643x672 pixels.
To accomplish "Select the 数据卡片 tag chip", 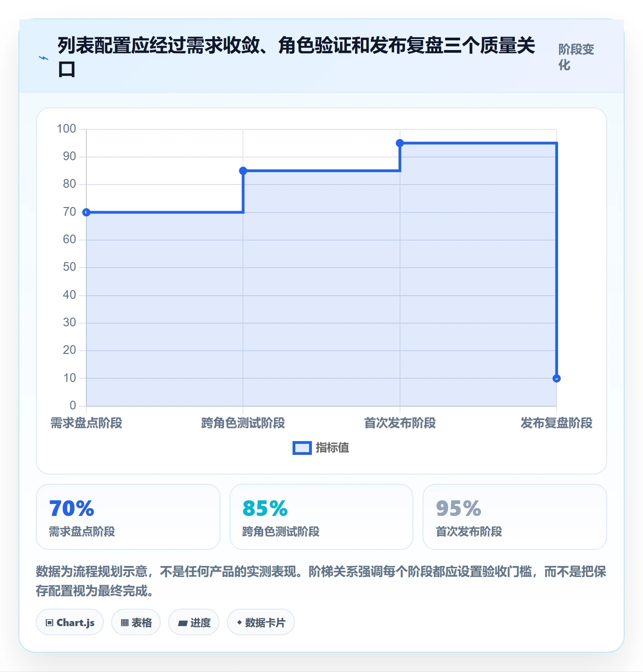I will [x=261, y=622].
